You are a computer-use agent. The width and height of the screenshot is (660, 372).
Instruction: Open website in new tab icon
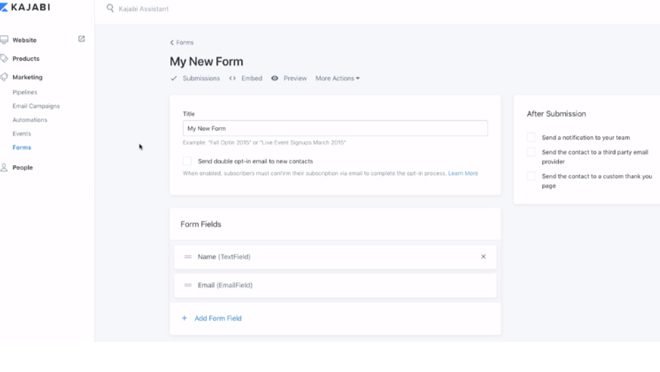82,39
